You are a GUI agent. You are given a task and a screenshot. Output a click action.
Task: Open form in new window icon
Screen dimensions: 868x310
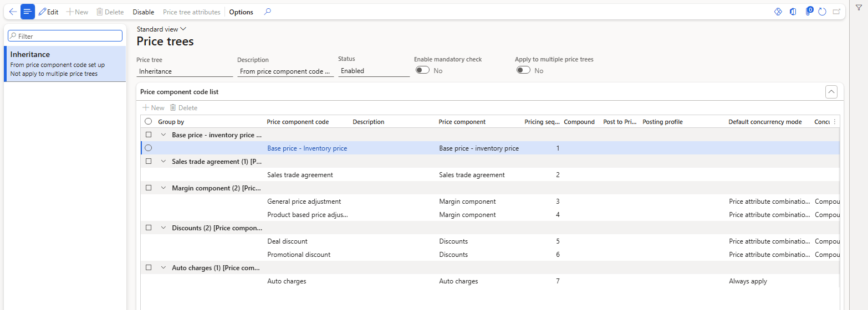836,12
